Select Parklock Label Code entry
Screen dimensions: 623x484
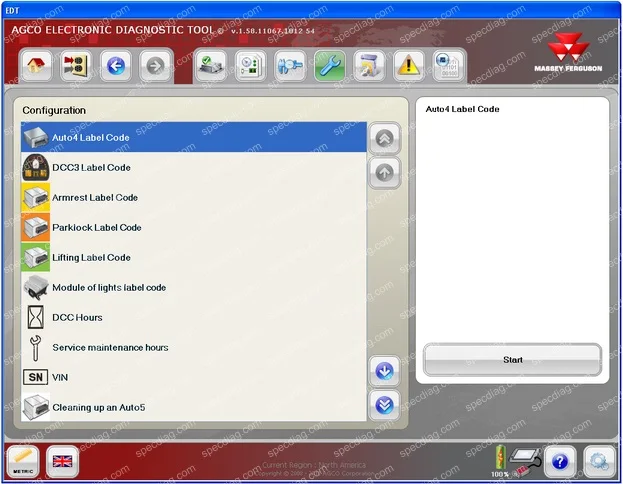193,227
